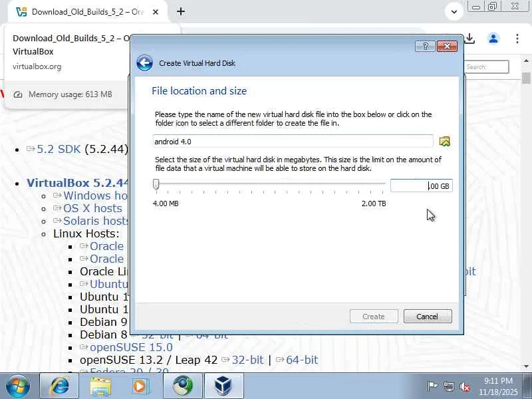Open the Windows hosts download link

point(96,196)
